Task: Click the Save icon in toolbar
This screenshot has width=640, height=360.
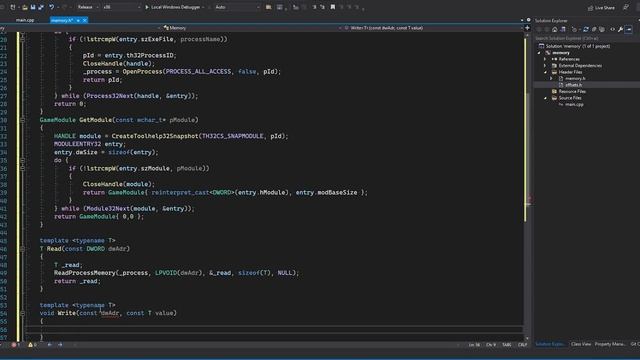Action: click(x=33, y=7)
